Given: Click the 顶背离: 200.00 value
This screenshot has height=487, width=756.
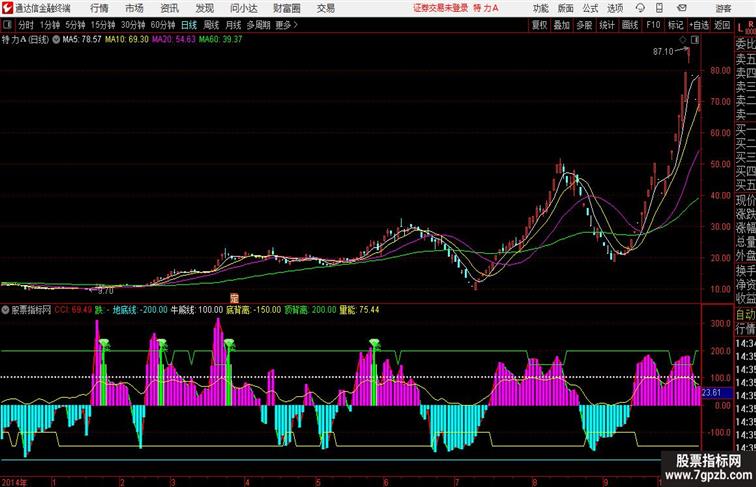Looking at the screenshot, I should [310, 310].
